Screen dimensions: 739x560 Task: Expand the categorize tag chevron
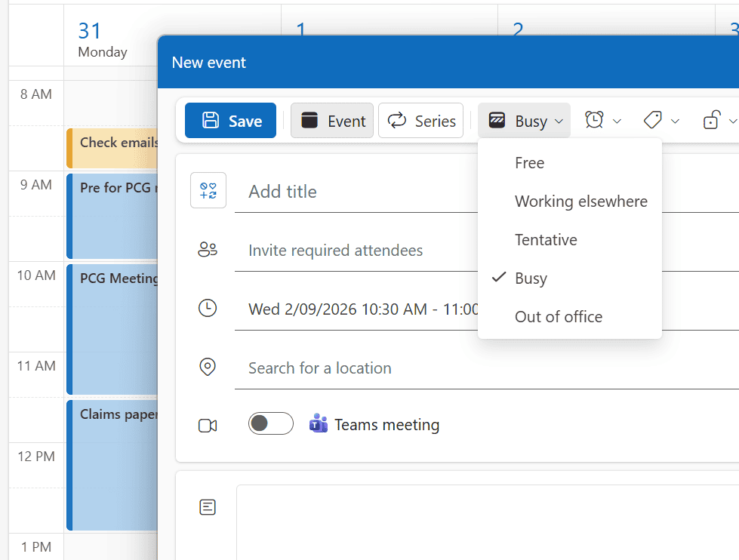tap(675, 122)
